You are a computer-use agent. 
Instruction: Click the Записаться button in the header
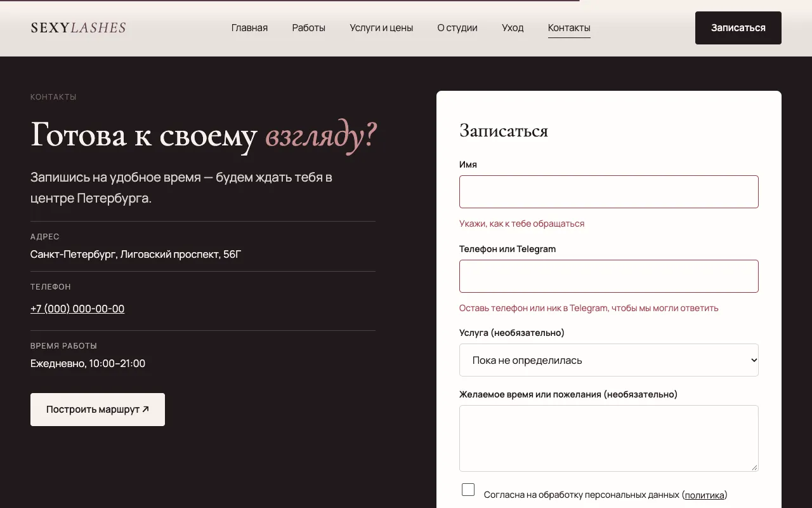pyautogui.click(x=738, y=28)
